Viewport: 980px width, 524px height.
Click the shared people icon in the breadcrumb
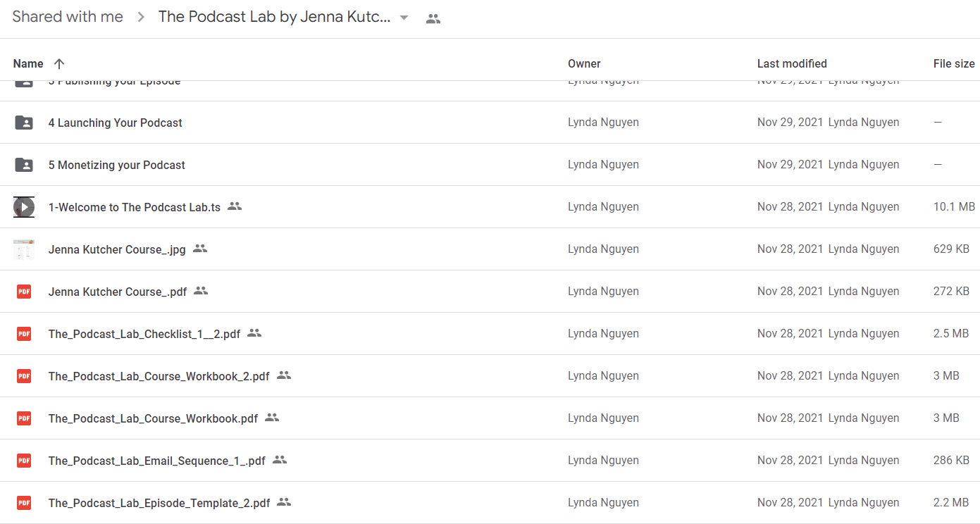pos(433,19)
